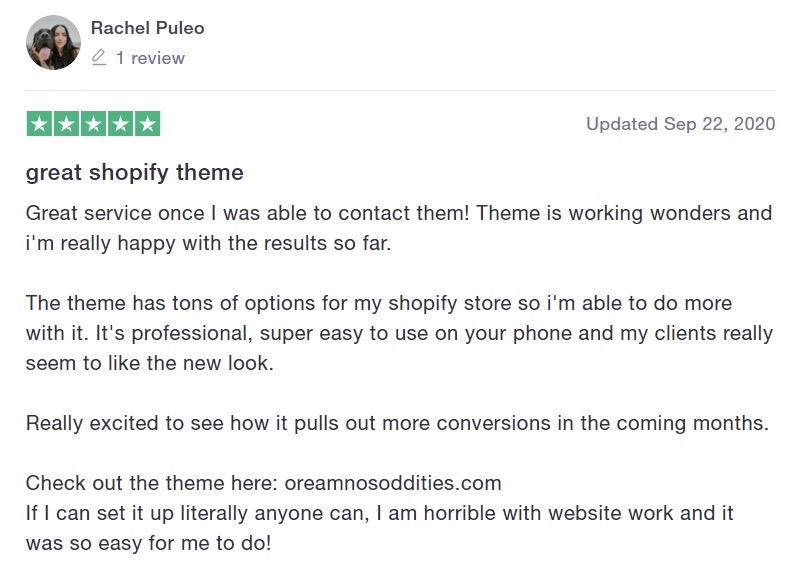Click the first green rating star
This screenshot has width=803, height=566.
(39, 123)
